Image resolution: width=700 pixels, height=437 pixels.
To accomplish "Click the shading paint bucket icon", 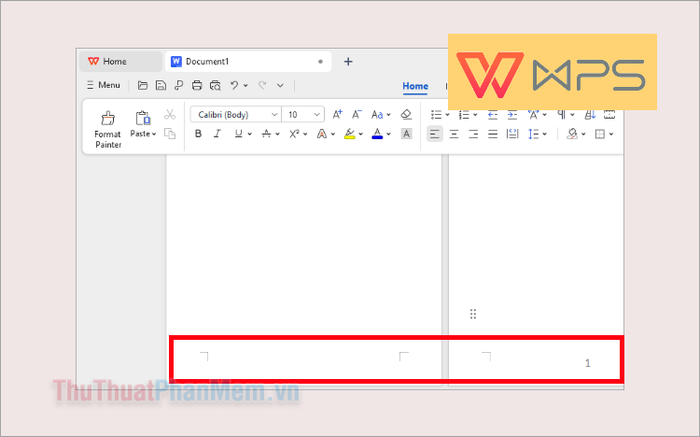I will pos(572,133).
